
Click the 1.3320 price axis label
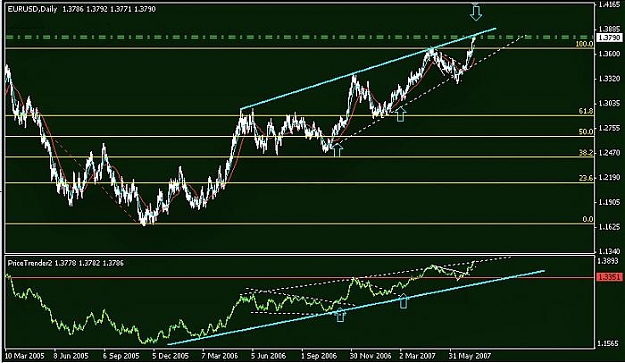pyautogui.click(x=609, y=78)
